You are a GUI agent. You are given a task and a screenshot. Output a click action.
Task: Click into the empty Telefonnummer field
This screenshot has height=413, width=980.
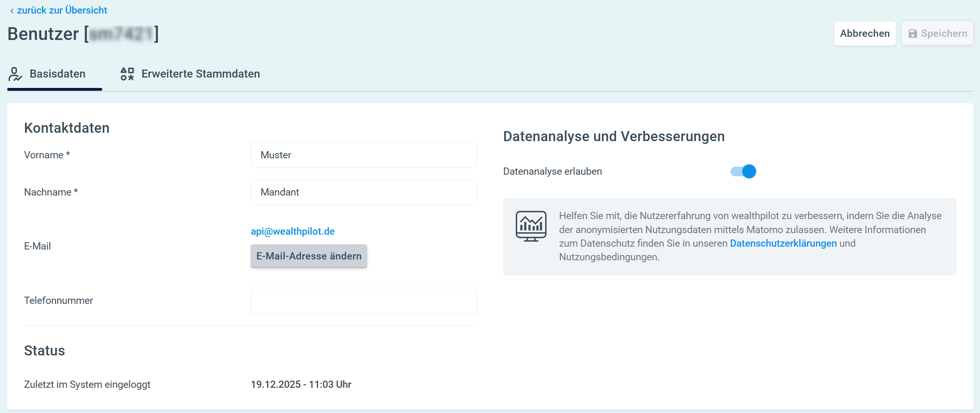(x=363, y=301)
